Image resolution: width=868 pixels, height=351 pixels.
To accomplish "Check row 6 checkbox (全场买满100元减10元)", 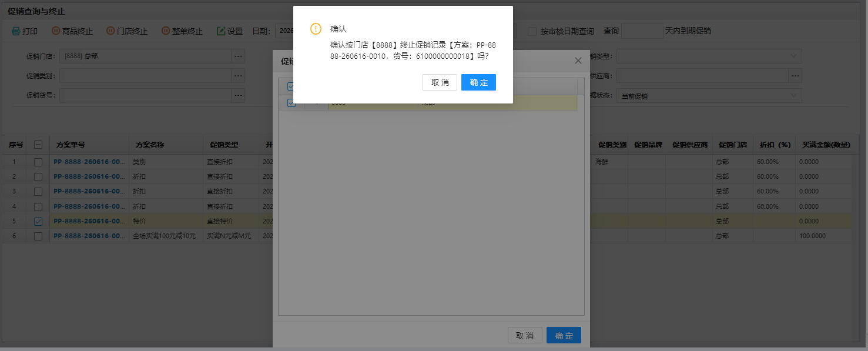I will coord(38,236).
